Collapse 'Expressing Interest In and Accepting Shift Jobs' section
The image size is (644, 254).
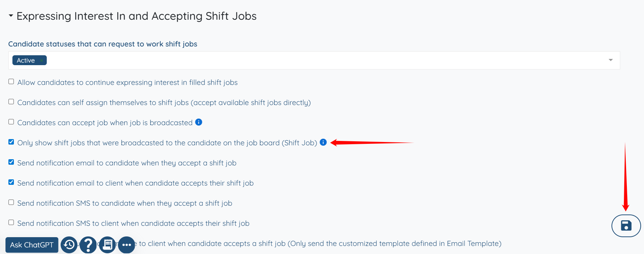11,16
